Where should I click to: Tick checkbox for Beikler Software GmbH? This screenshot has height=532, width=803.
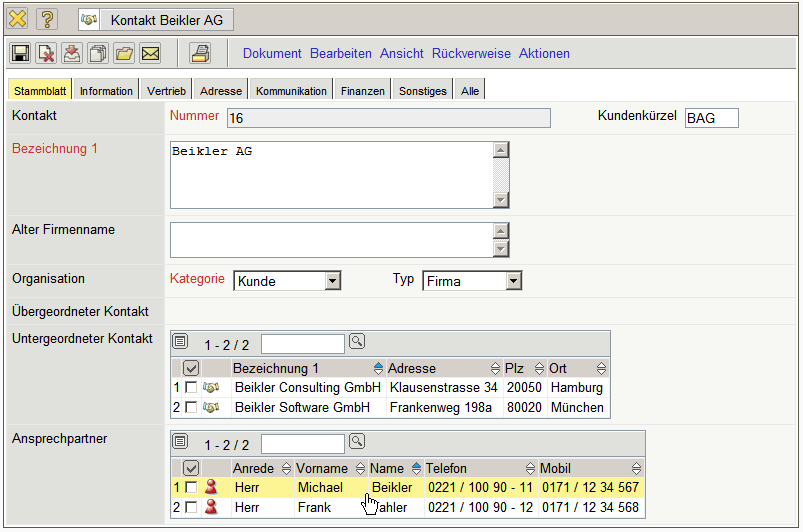coord(191,408)
